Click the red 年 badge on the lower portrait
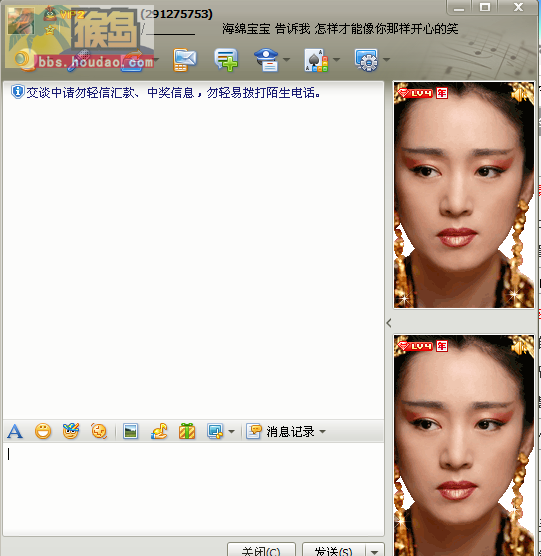 click(442, 346)
